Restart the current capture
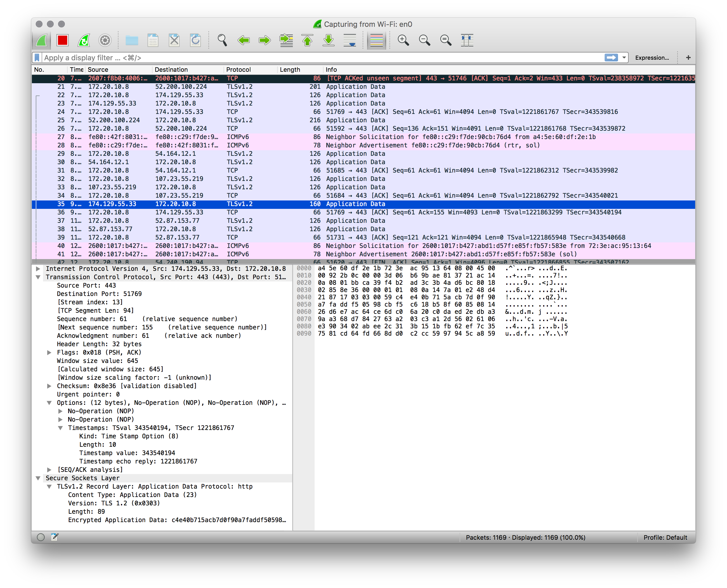The height and width of the screenshot is (588, 727). coord(84,40)
